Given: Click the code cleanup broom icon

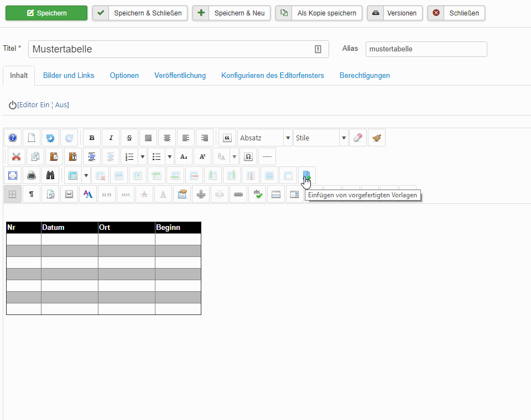Looking at the screenshot, I should 377,138.
